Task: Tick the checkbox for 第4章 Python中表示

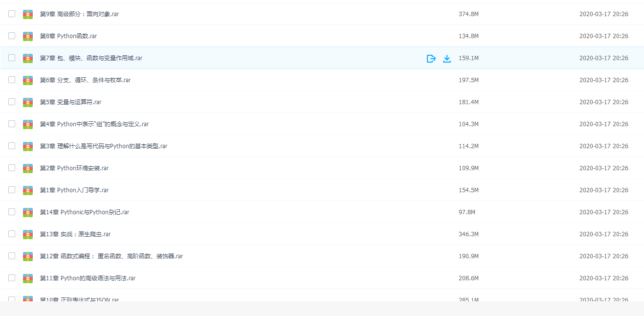Action: pos(12,124)
